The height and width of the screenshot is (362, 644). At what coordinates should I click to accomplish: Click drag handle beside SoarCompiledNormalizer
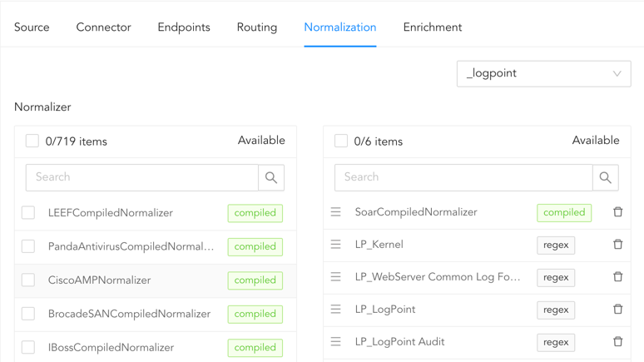tap(336, 212)
